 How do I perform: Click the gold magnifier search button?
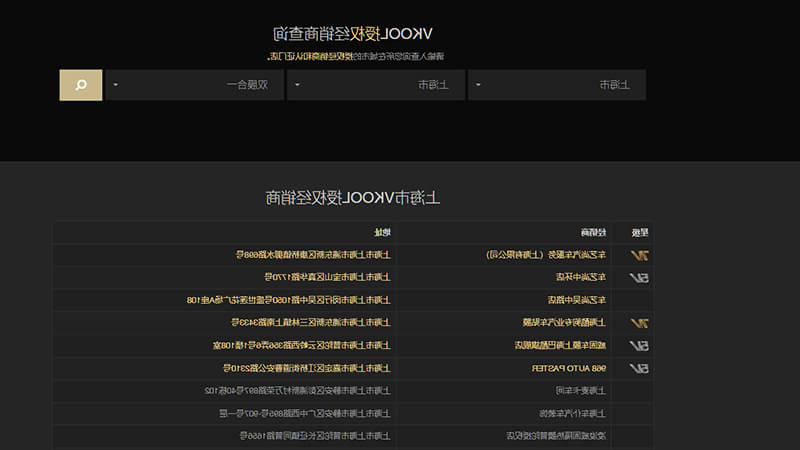pyautogui.click(x=81, y=85)
